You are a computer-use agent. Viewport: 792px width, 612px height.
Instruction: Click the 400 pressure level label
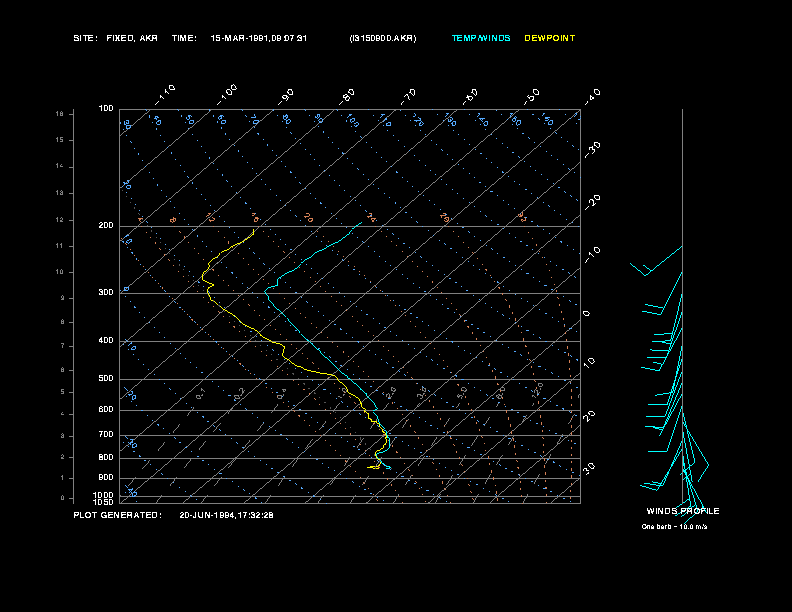[x=106, y=341]
